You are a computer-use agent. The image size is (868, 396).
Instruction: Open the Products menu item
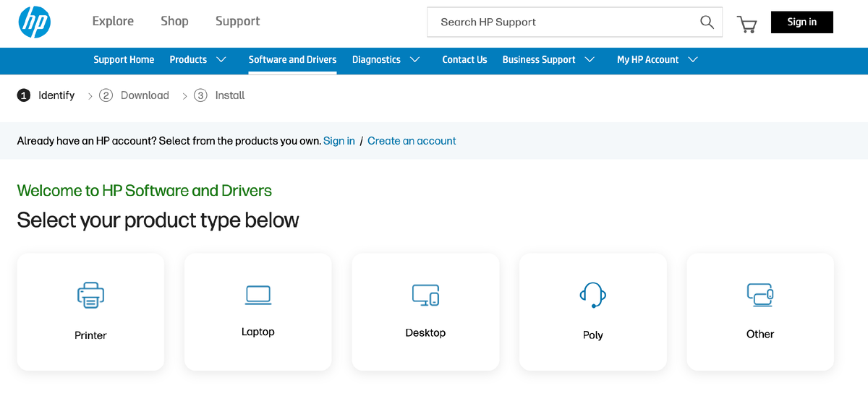coord(188,60)
